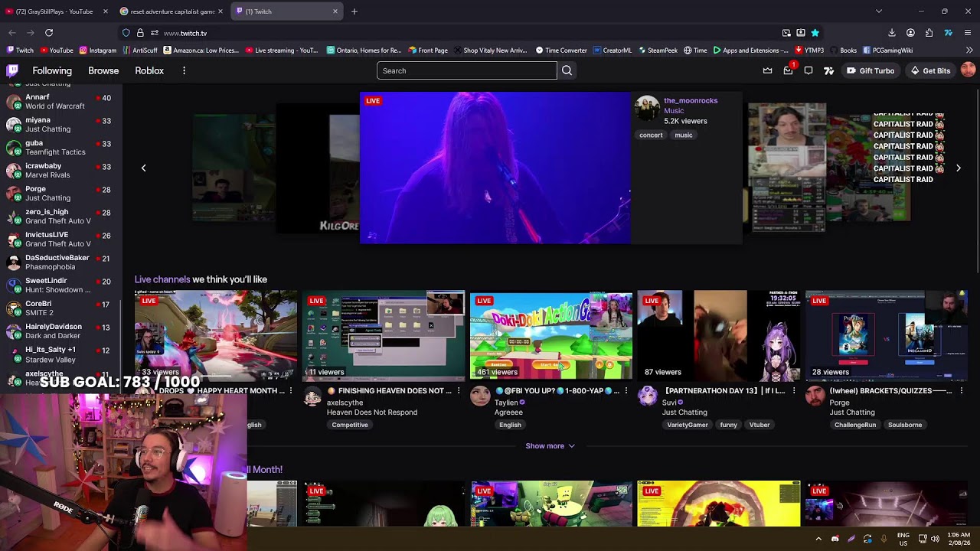Open the Browse page
This screenshot has height=551, width=980.
[x=103, y=70]
